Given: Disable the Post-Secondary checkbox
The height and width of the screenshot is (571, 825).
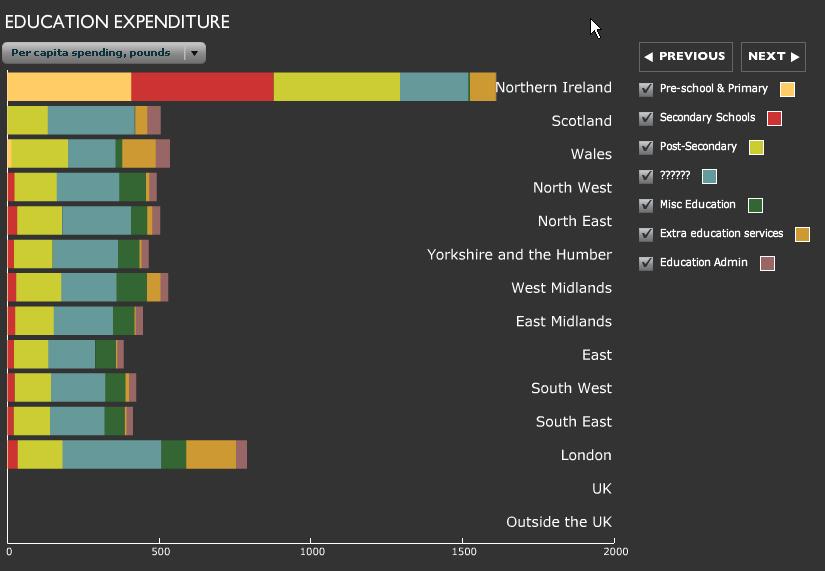Looking at the screenshot, I should (x=646, y=147).
